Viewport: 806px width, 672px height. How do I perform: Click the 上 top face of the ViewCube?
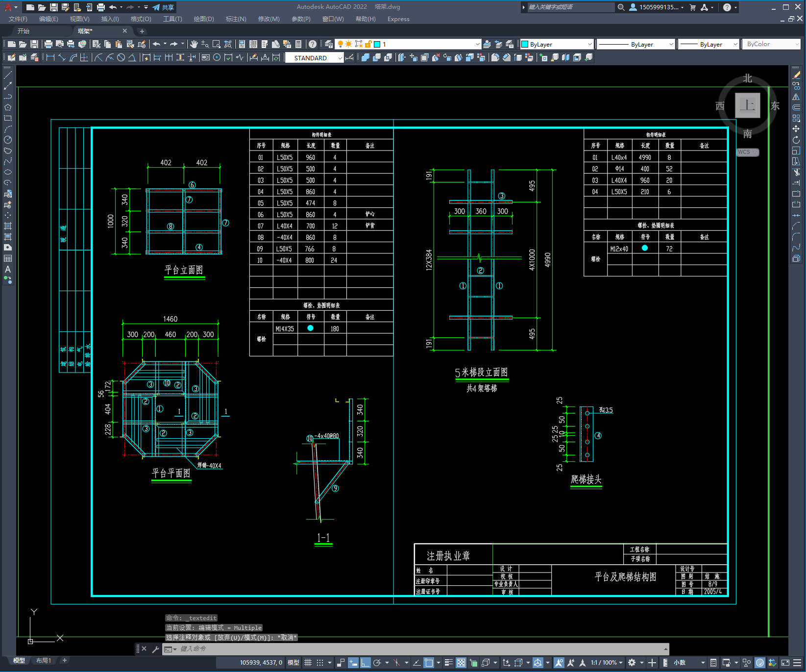coord(748,105)
